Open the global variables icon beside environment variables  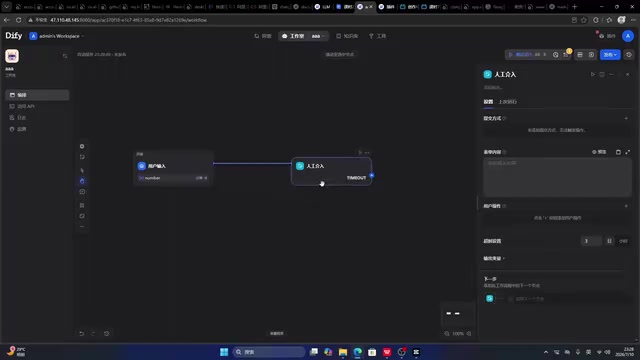tap(591, 55)
